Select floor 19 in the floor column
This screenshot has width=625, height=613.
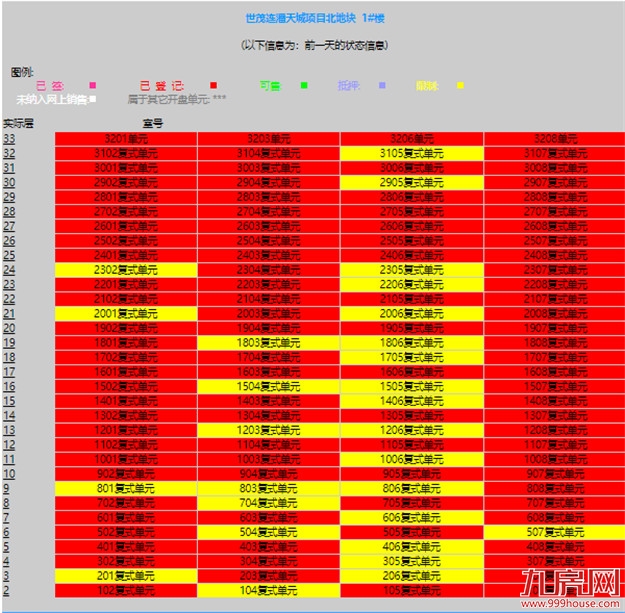coord(9,342)
